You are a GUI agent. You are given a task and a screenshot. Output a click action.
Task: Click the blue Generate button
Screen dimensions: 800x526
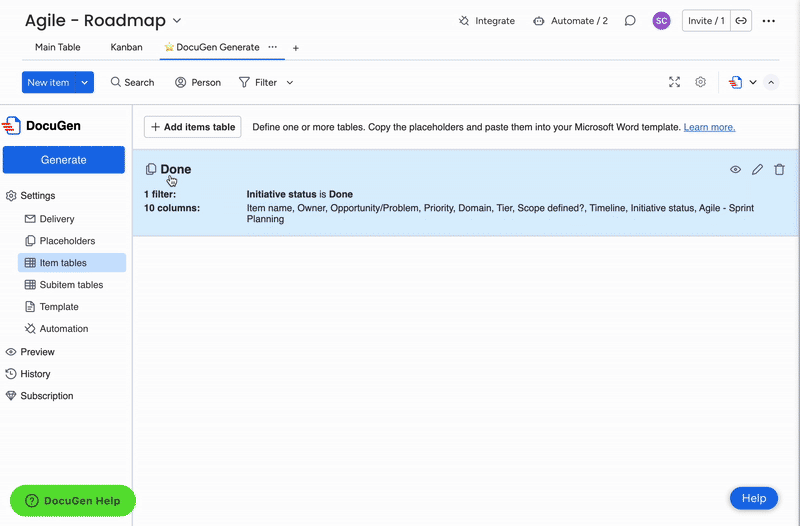tap(64, 160)
